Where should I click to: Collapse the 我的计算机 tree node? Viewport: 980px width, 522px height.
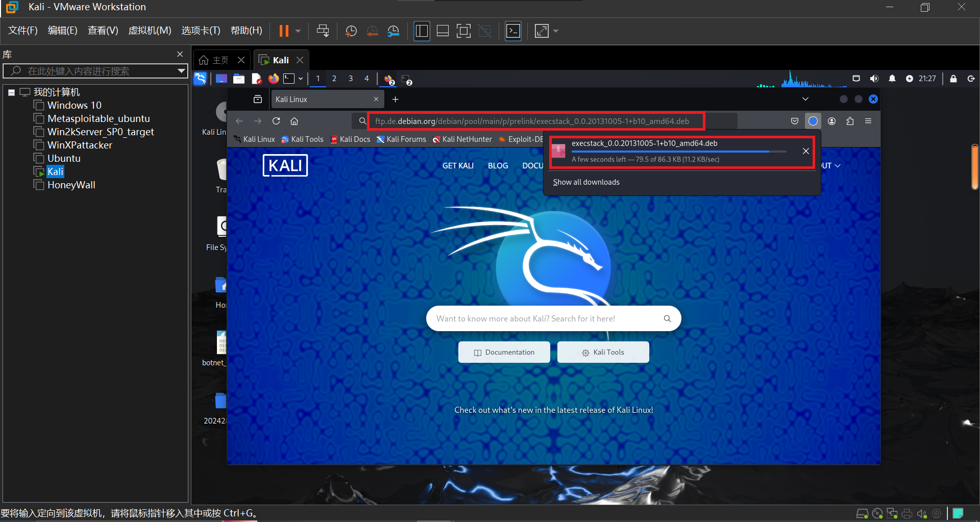coord(11,92)
